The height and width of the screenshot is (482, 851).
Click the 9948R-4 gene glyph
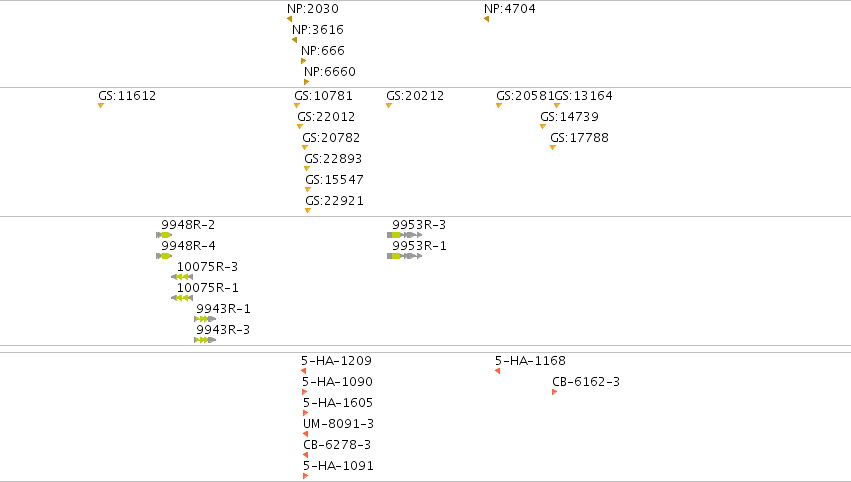[x=164, y=256]
